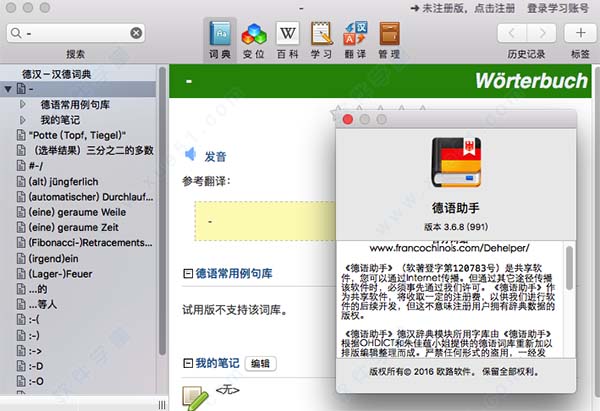Close the 德语助手 About window
Screen dimensions: 600x411
click(x=348, y=119)
